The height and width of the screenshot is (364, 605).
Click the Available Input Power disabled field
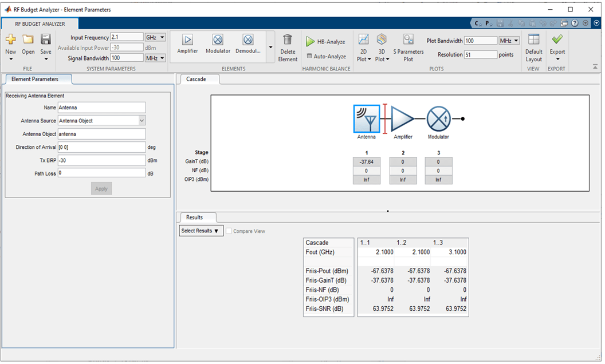click(127, 48)
